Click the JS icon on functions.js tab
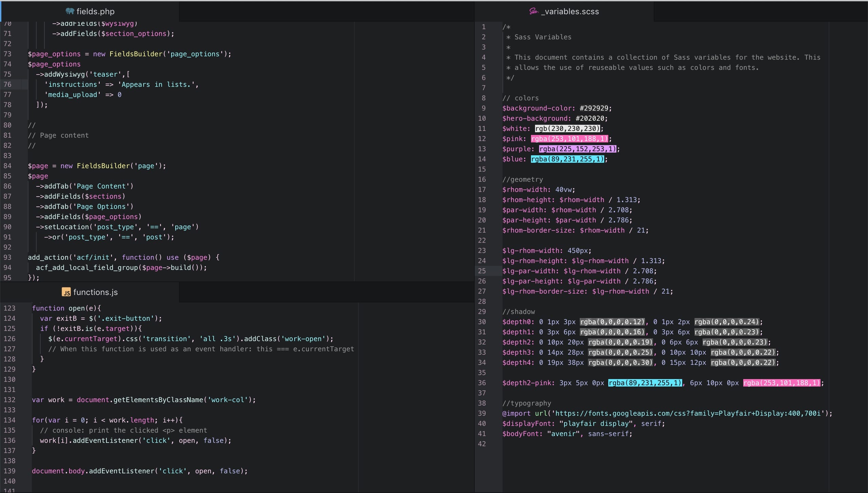The height and width of the screenshot is (493, 868). [x=66, y=292]
